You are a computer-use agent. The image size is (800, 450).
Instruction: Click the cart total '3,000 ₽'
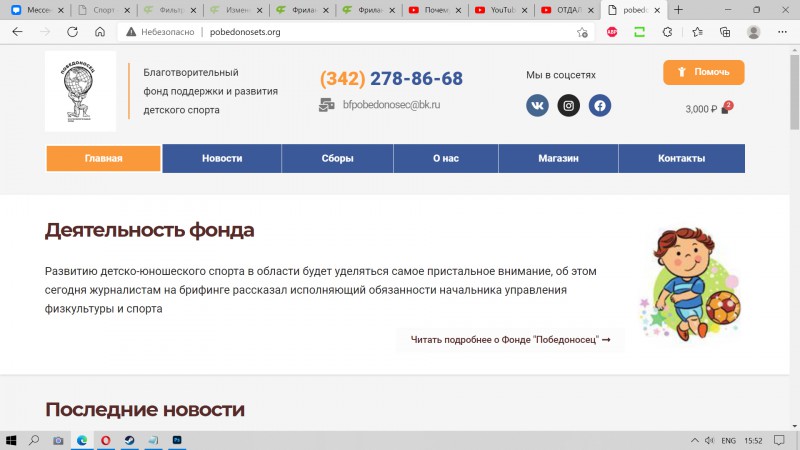[701, 109]
